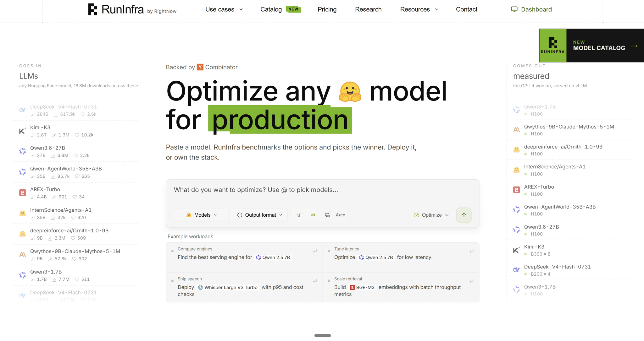
Task: Click the enter-arrow icon on the Tune latency card
Action: 471,251
